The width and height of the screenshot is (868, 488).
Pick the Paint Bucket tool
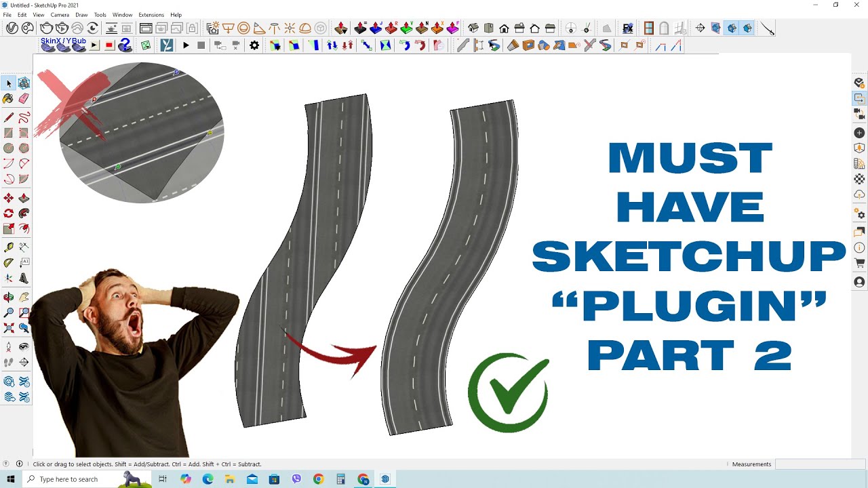coord(9,99)
